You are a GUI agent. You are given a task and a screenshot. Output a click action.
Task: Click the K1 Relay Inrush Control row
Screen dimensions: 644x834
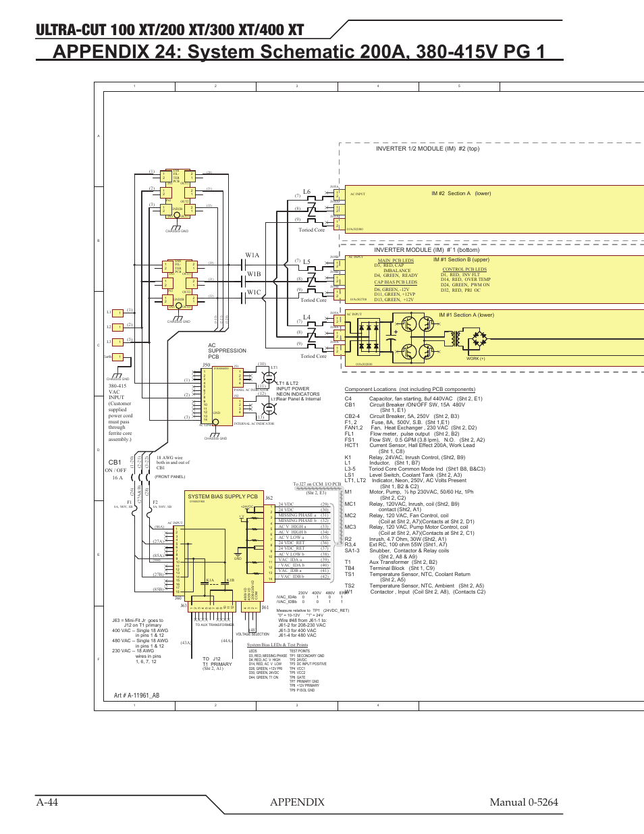click(405, 457)
